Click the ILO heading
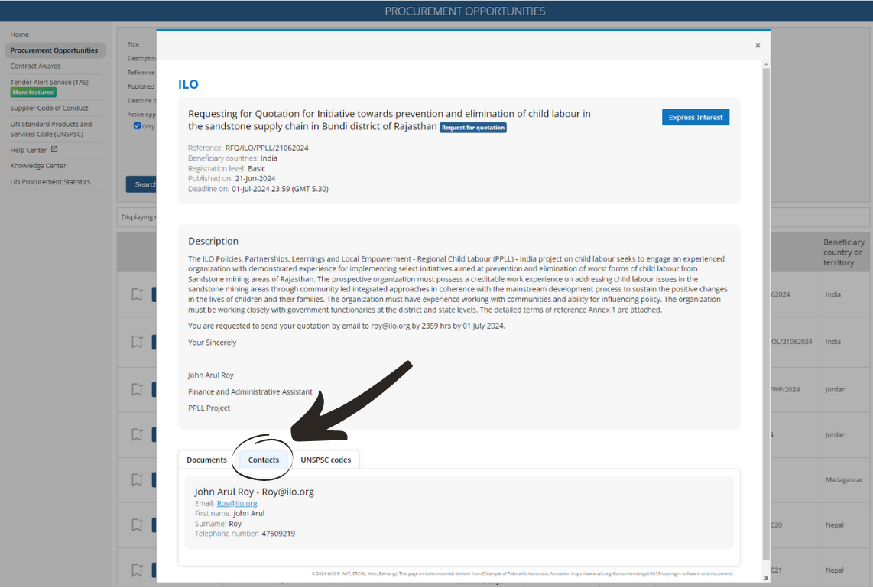This screenshot has height=588, width=873. pos(188,85)
